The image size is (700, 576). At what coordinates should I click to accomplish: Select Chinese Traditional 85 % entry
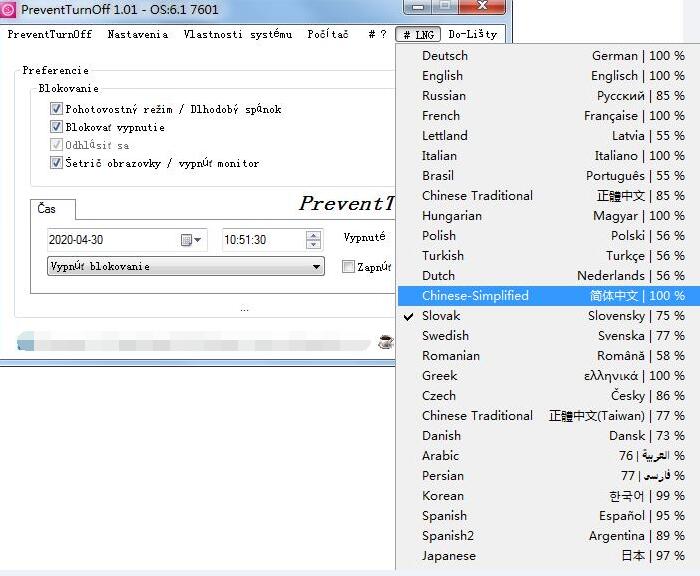coord(549,196)
